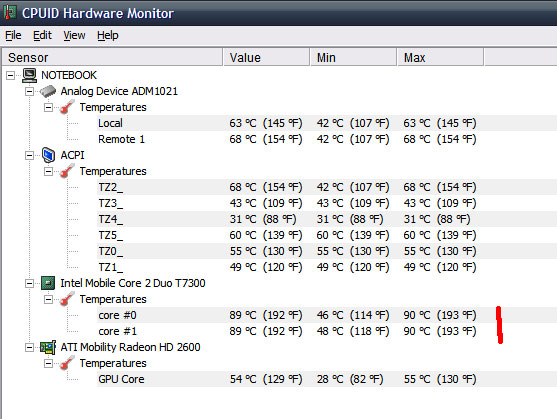Click the CPUID Hardware Monitor title bar icon
557x419 pixels.
(10, 12)
